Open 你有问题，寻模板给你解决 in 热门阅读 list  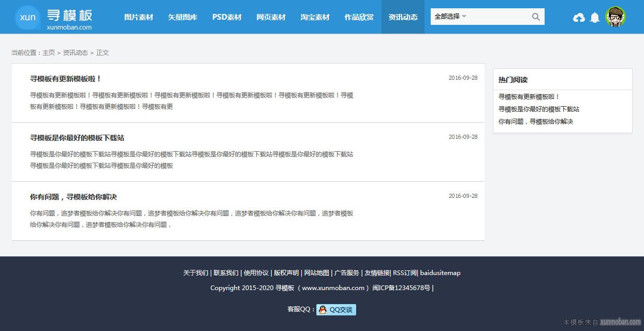click(x=536, y=122)
